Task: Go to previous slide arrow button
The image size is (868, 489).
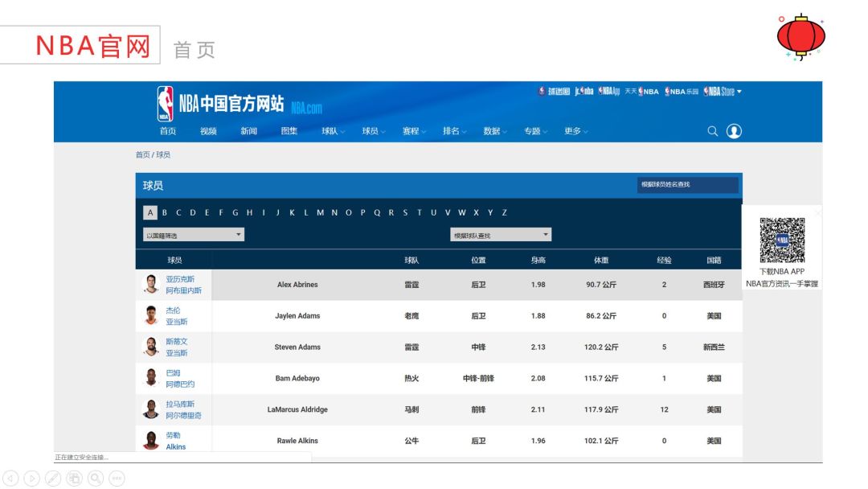Action: tap(10, 479)
